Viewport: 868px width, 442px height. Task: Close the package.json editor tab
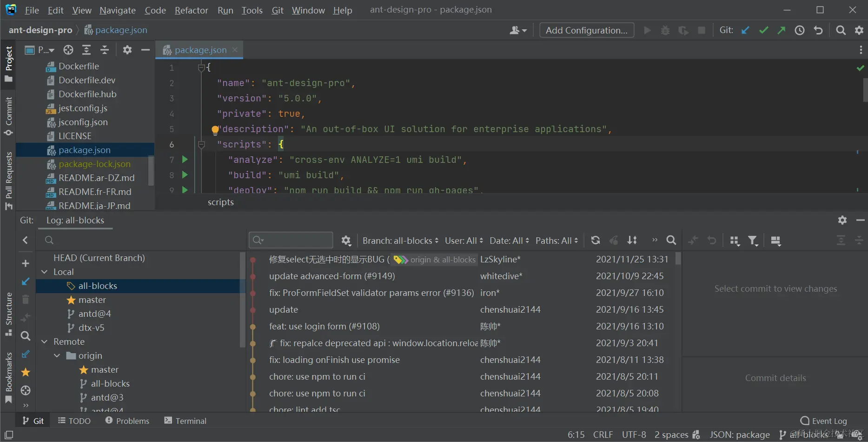[235, 50]
